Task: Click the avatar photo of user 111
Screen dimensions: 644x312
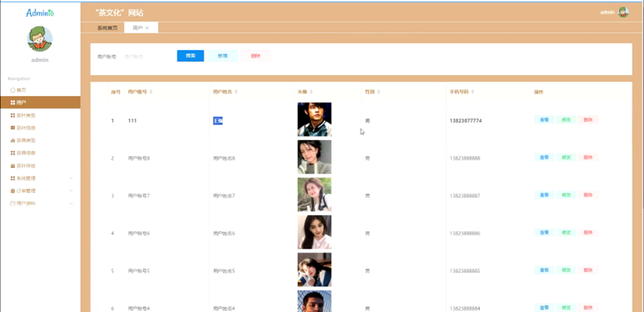Action: pyautogui.click(x=314, y=119)
